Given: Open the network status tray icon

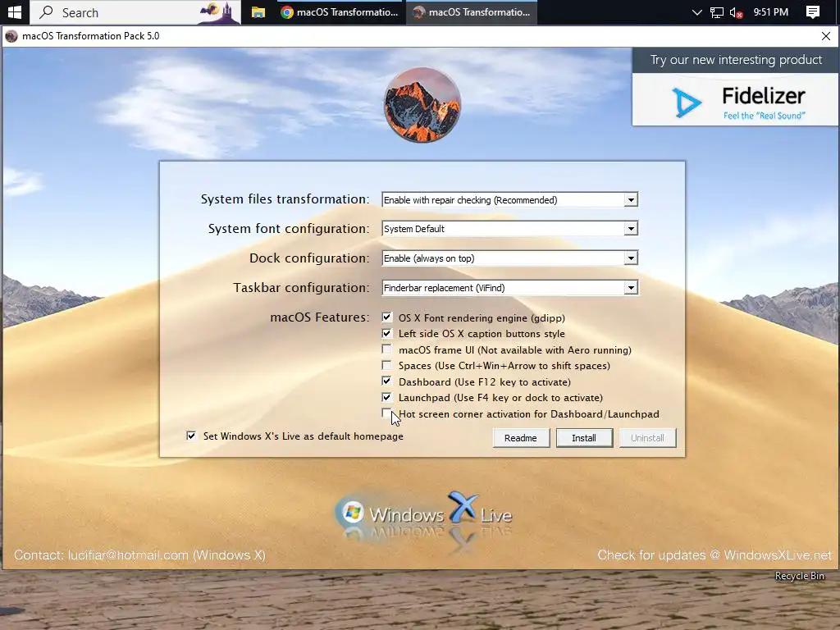Looking at the screenshot, I should (716, 12).
